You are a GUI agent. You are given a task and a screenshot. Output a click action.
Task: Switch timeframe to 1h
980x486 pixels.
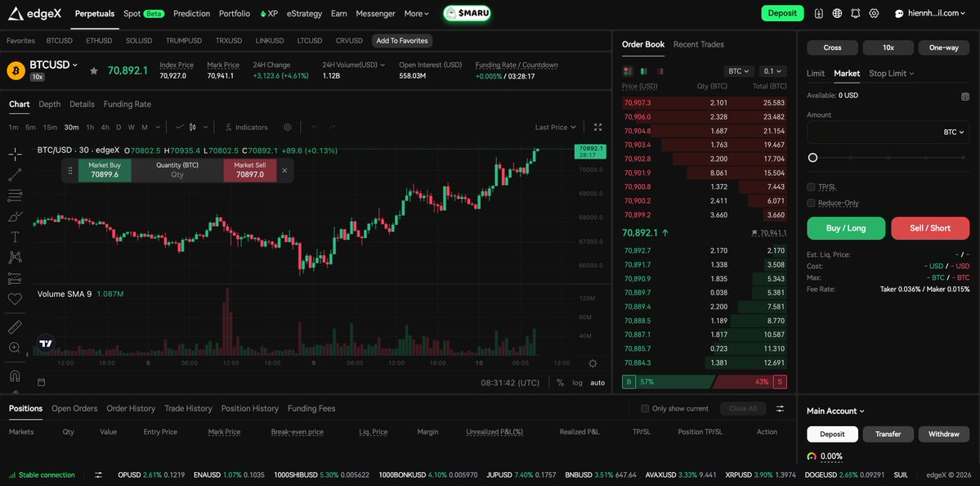(x=90, y=127)
